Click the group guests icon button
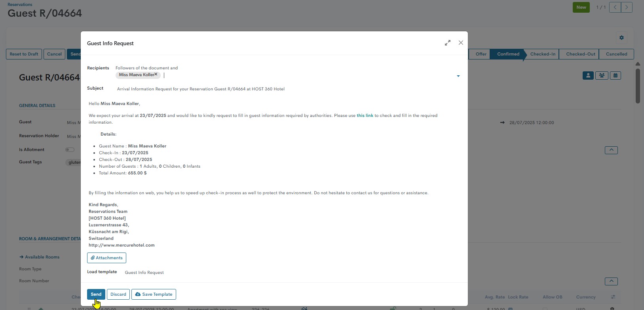 tap(602, 75)
